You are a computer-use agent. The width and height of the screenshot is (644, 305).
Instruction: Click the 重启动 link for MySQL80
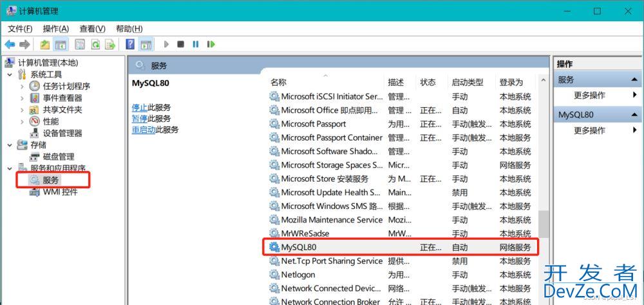tap(144, 130)
